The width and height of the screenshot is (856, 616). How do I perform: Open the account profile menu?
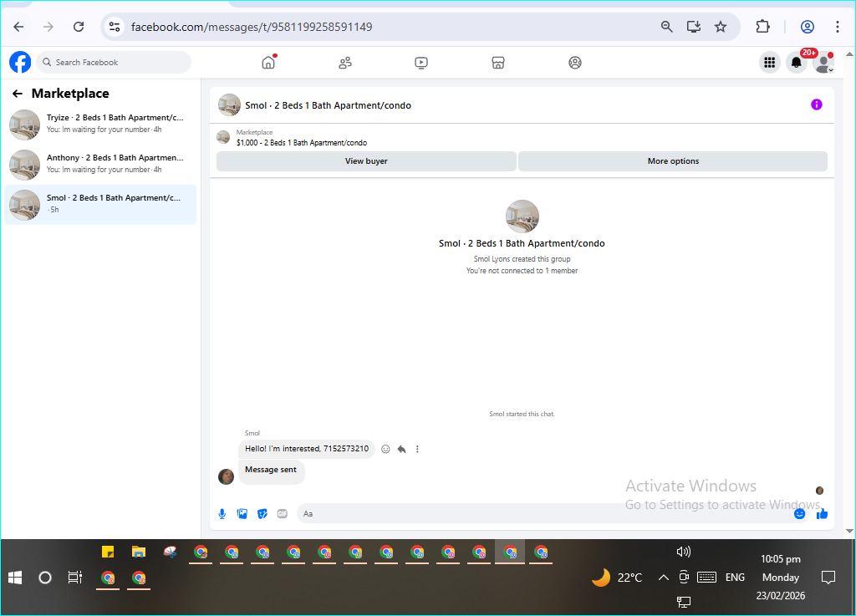click(x=823, y=63)
